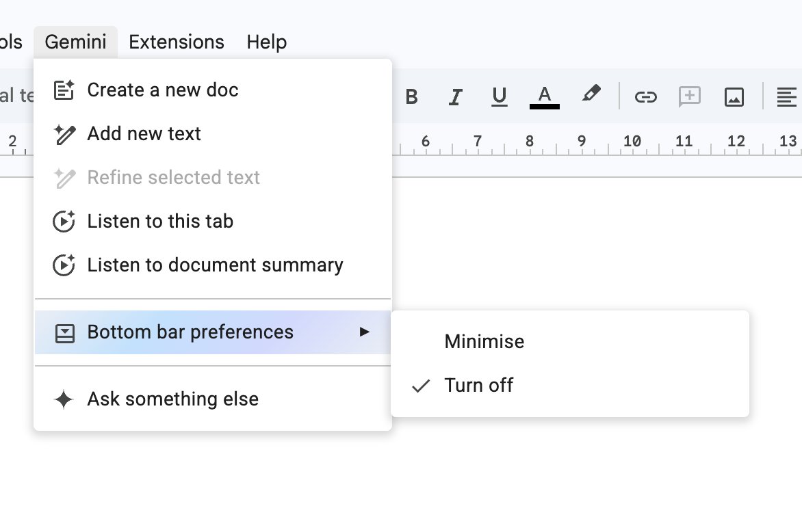The height and width of the screenshot is (532, 802).
Task: Click the insert image icon
Action: [x=734, y=96]
